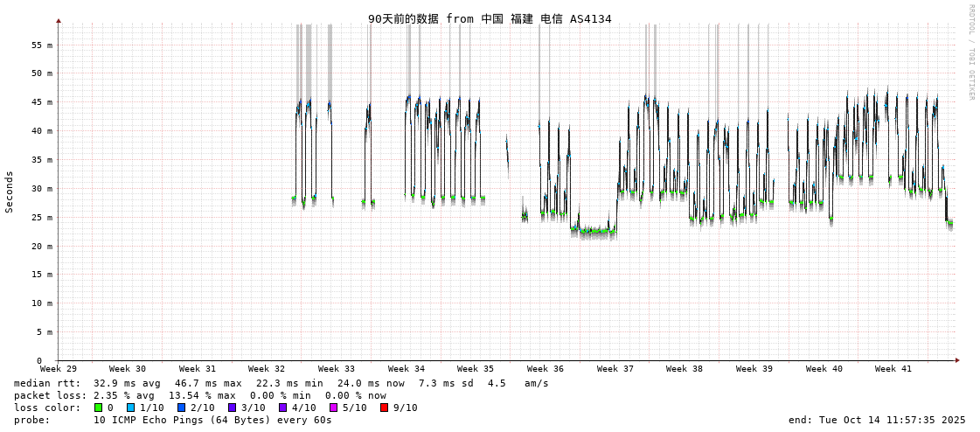The height and width of the screenshot is (432, 980).
Task: Select the Week 38 label on time axis
Action: point(685,369)
